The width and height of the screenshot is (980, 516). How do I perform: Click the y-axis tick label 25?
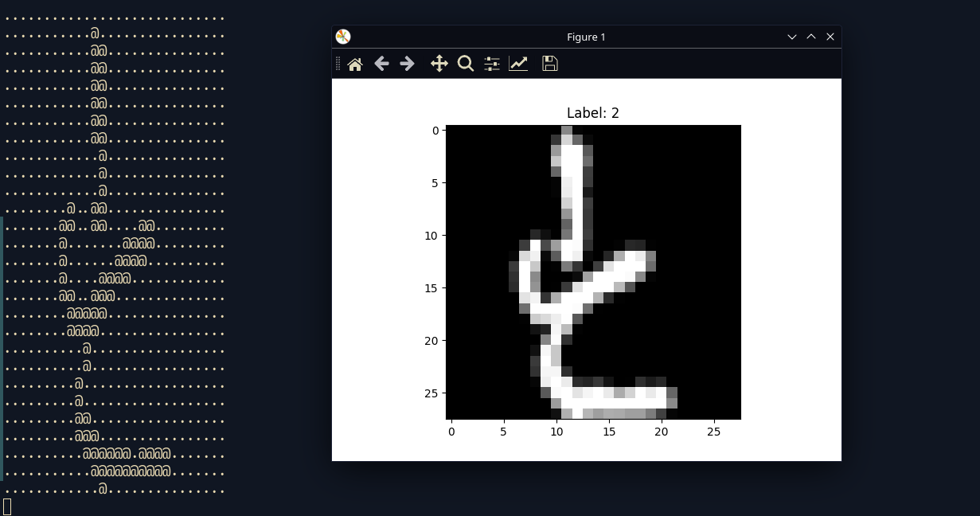tap(432, 393)
